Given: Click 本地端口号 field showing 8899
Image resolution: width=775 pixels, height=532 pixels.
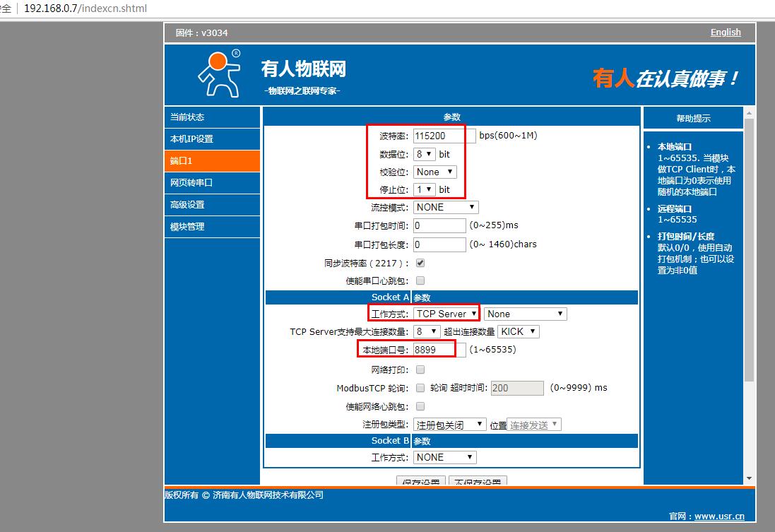Looking at the screenshot, I should click(439, 350).
